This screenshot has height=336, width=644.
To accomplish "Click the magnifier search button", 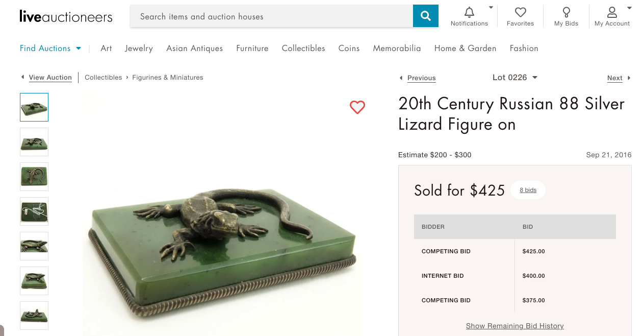I will [x=425, y=16].
